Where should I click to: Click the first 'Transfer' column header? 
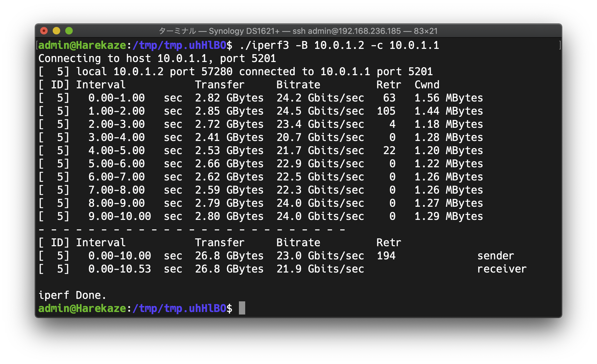tap(219, 85)
